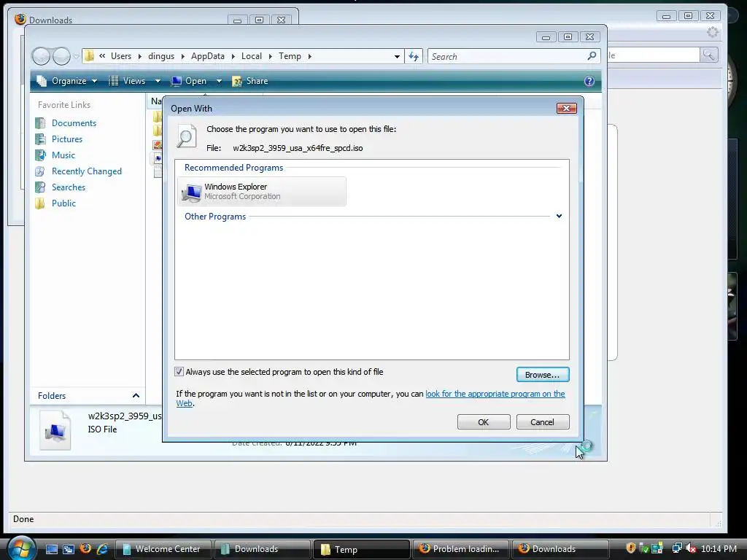Open Documents favorite link
747x560 pixels.
pyautogui.click(x=74, y=122)
